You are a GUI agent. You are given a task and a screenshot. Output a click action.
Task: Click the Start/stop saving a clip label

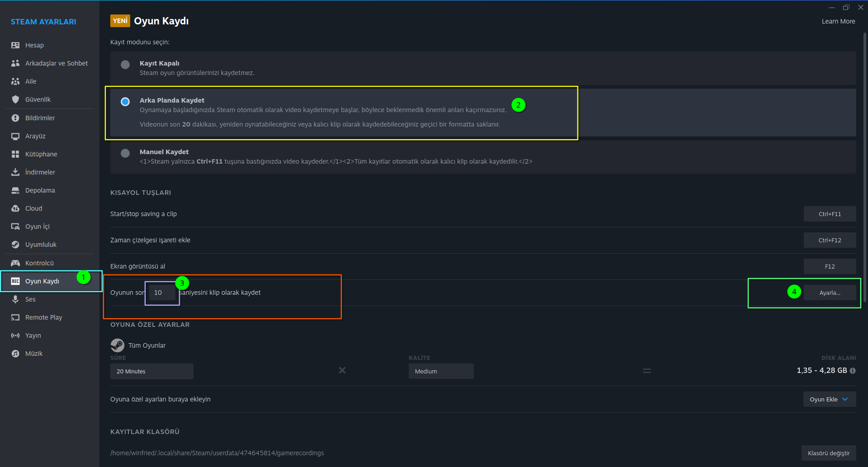143,214
